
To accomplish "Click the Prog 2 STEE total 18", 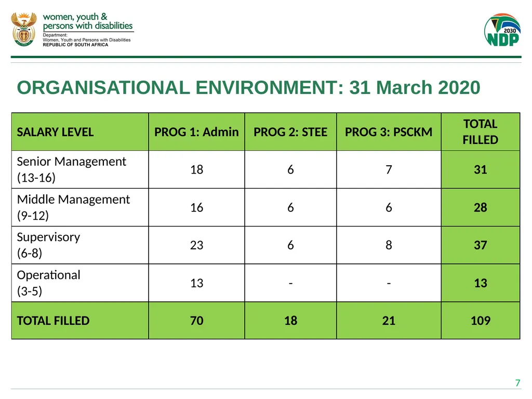I will click(291, 321).
